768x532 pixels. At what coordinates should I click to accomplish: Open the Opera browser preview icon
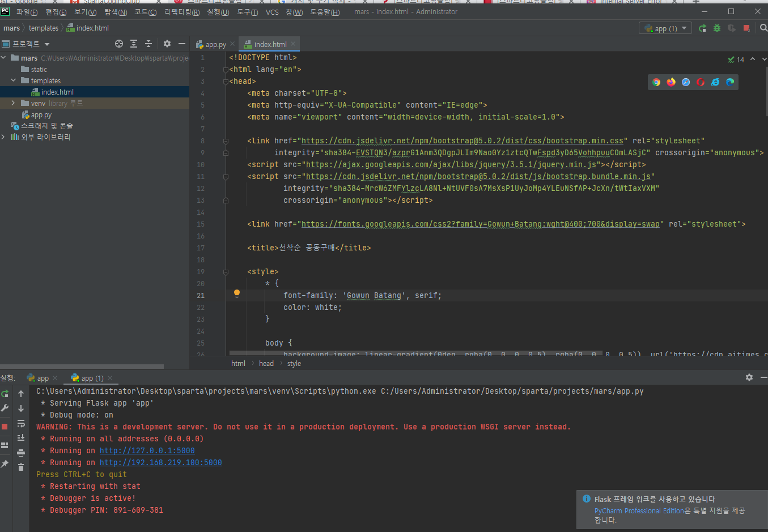pos(701,82)
